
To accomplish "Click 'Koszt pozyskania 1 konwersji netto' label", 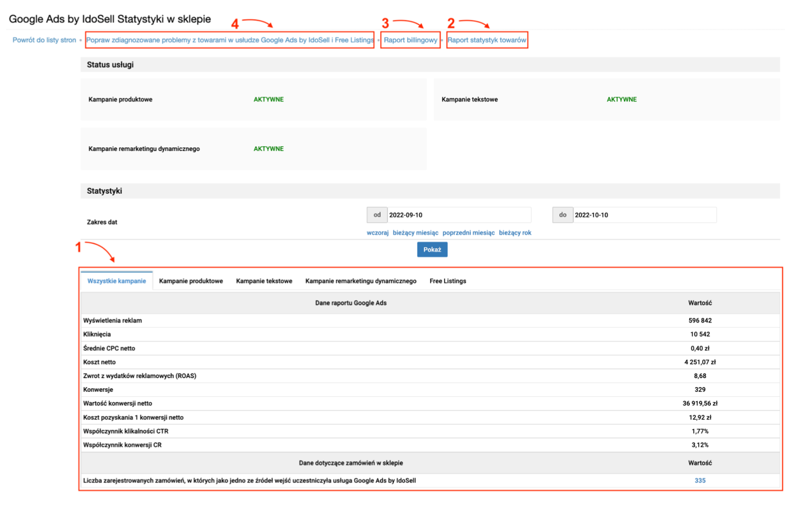I will pyautogui.click(x=133, y=417).
